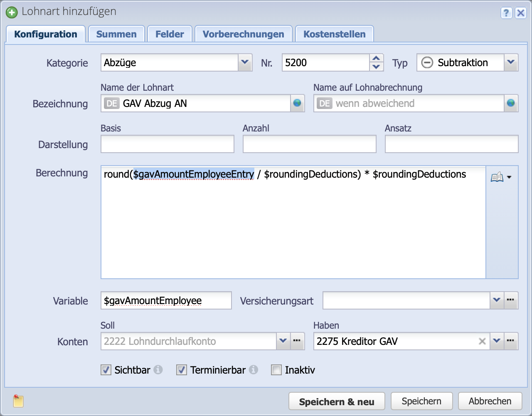Disable the Terminierbar checkbox

181,369
